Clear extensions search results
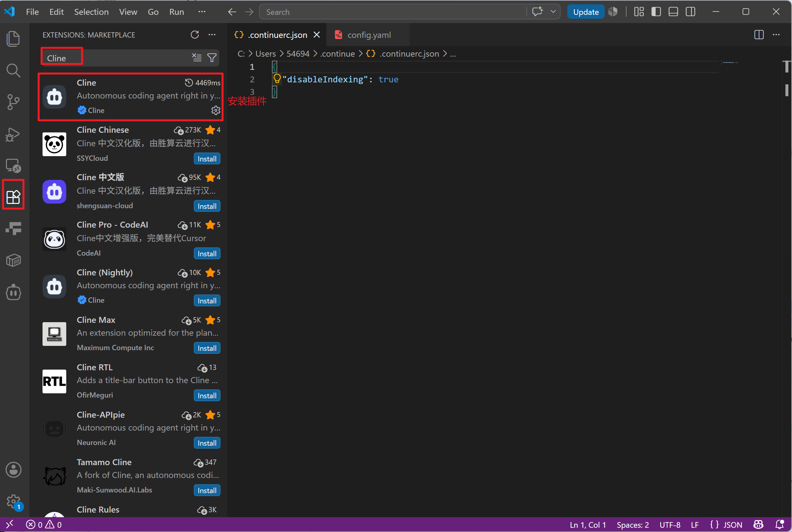The height and width of the screenshot is (532, 792). click(197, 58)
